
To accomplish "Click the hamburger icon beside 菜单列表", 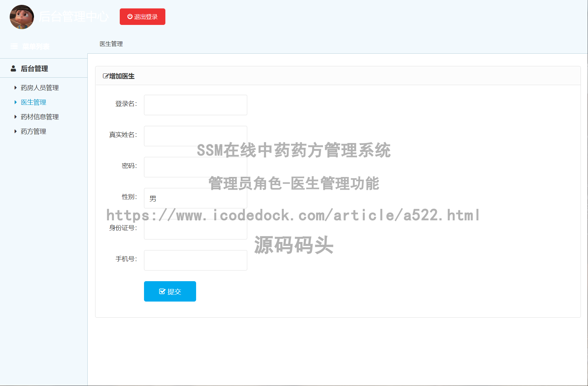I will coord(14,46).
